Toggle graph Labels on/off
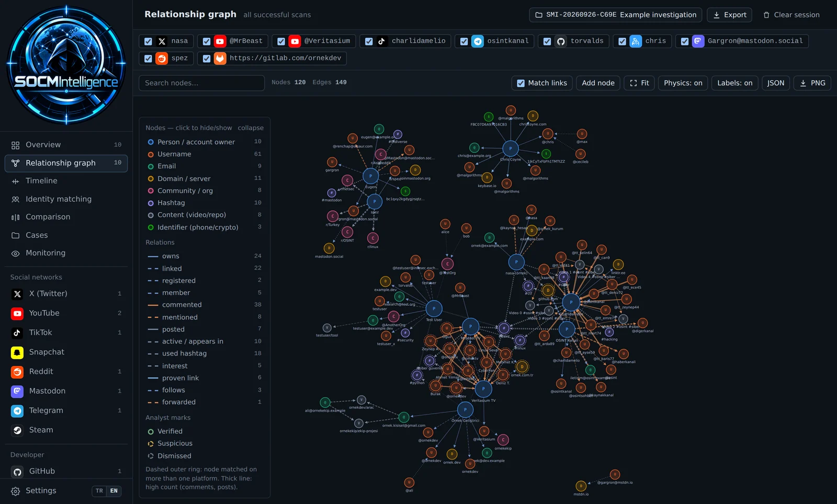Image resolution: width=837 pixels, height=504 pixels. point(734,83)
